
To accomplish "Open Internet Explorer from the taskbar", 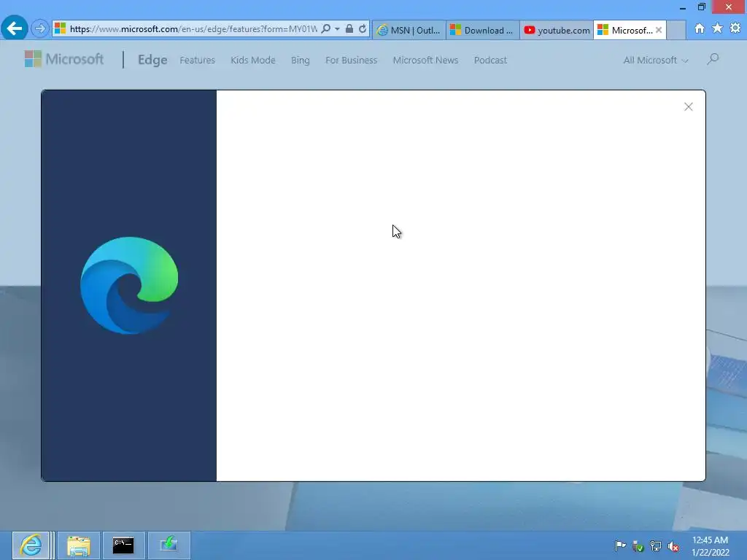I will (x=31, y=545).
